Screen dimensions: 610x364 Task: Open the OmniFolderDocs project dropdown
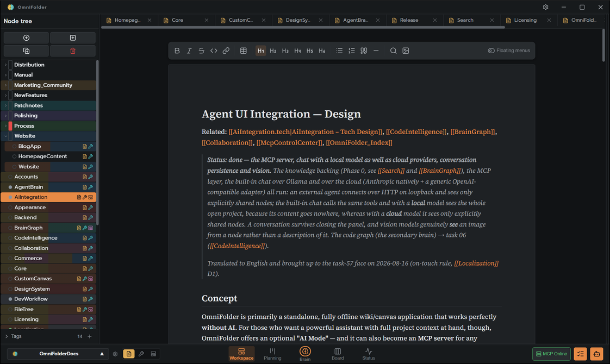pos(59,354)
